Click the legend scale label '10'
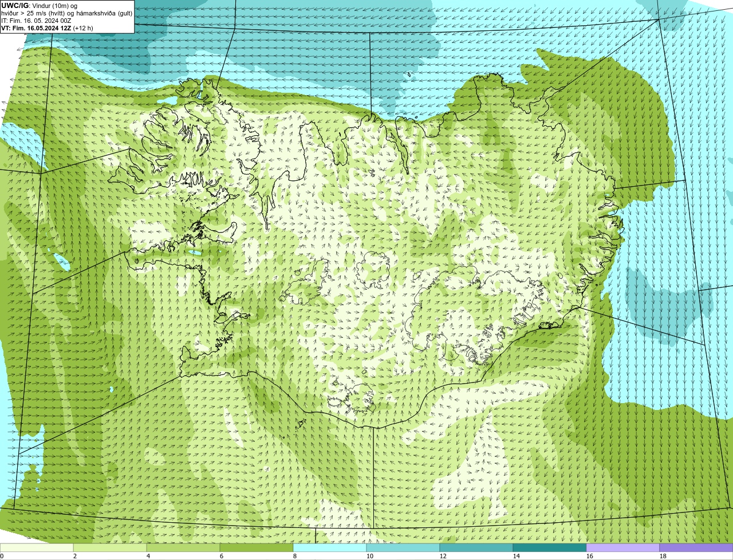Image resolution: width=733 pixels, height=560 pixels. (x=370, y=556)
